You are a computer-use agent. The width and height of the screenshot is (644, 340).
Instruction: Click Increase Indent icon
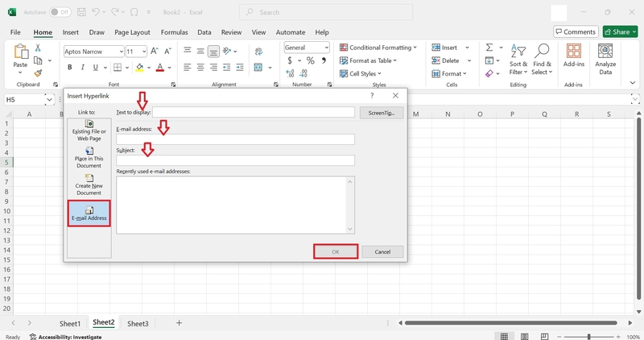pos(240,67)
